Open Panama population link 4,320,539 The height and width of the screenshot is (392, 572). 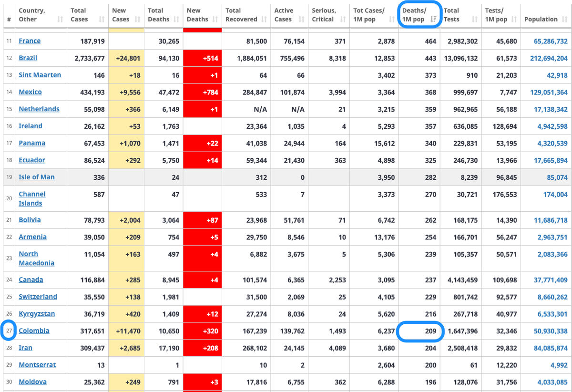(552, 143)
